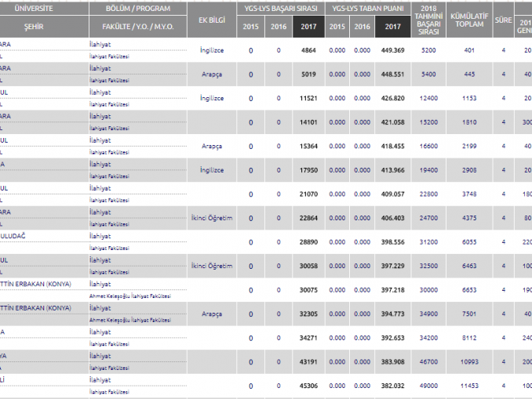Select 2016 tab under YGS-LYS TABAN PUANI

tap(363, 27)
